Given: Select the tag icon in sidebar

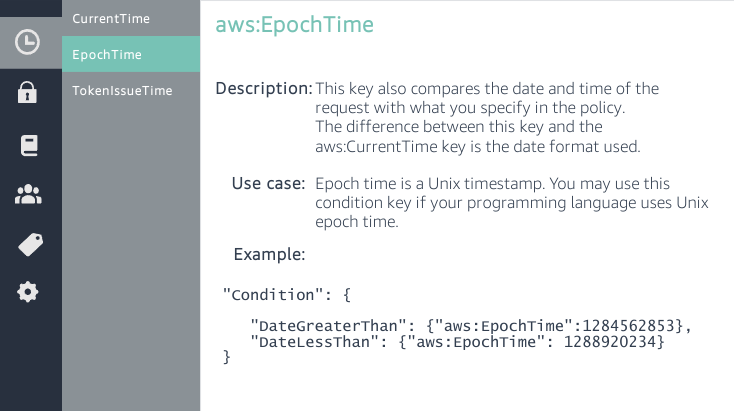Looking at the screenshot, I should click(29, 244).
